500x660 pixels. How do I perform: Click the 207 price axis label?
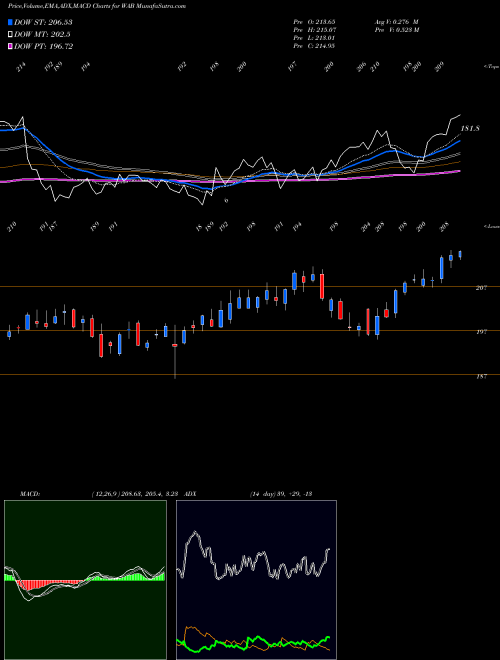pos(481,287)
